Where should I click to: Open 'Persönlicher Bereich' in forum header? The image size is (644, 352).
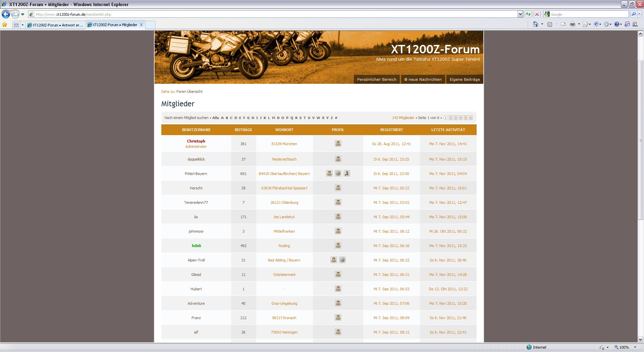click(377, 79)
